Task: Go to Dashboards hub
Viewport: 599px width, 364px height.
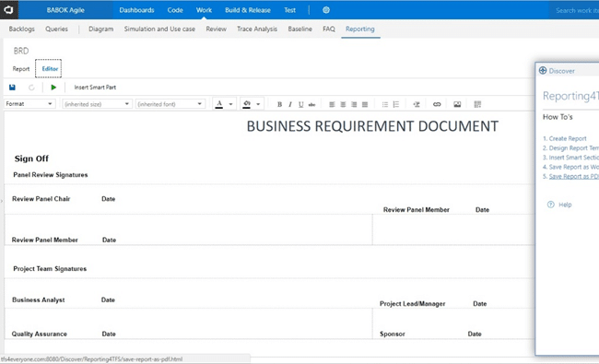Action: pos(136,10)
